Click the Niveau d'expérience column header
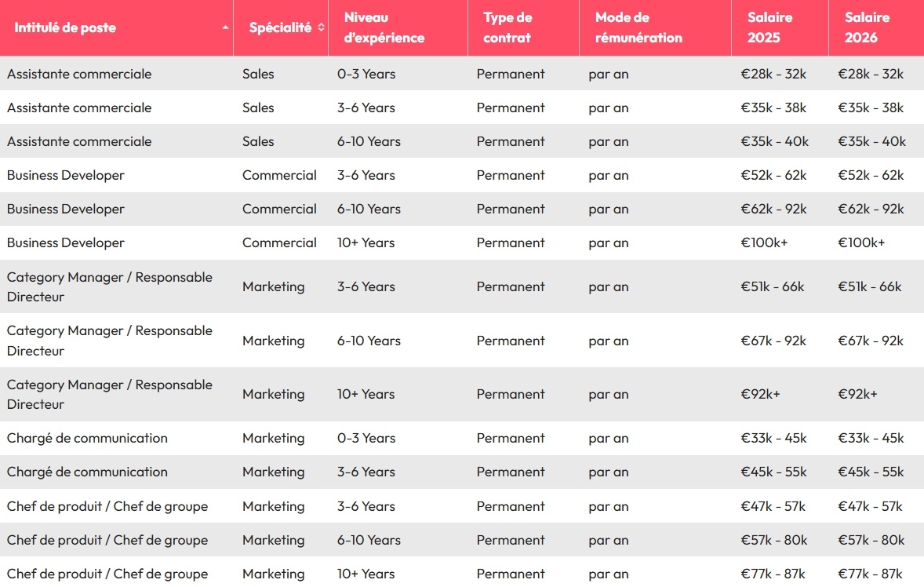The width and height of the screenshot is (924, 587). tap(376, 27)
